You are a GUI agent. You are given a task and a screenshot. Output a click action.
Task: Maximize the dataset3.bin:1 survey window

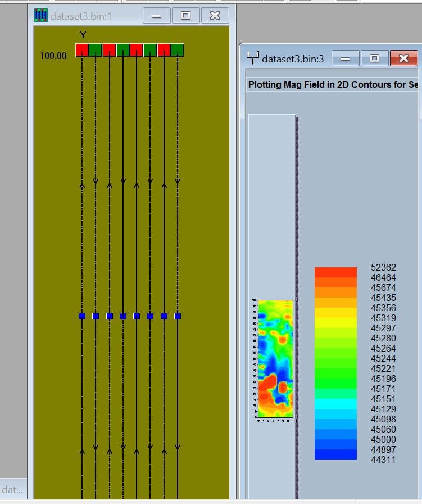tap(185, 16)
